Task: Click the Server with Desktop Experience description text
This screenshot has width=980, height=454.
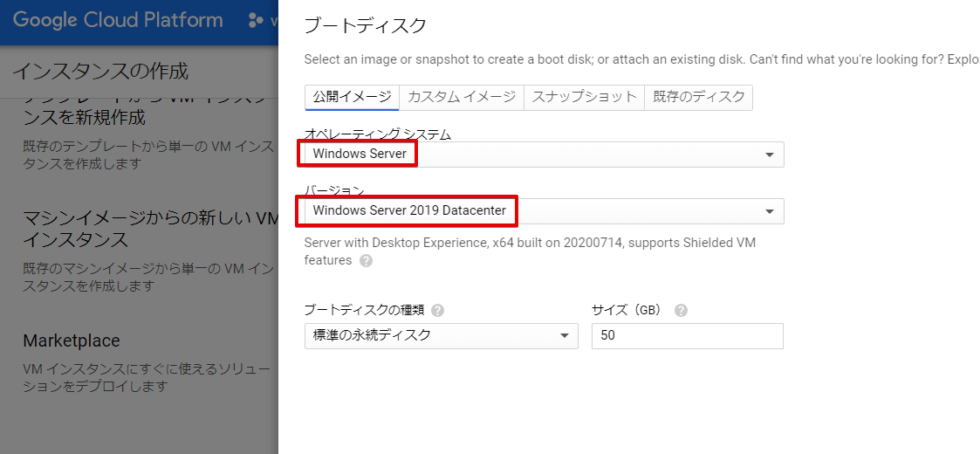Action: pos(530,251)
